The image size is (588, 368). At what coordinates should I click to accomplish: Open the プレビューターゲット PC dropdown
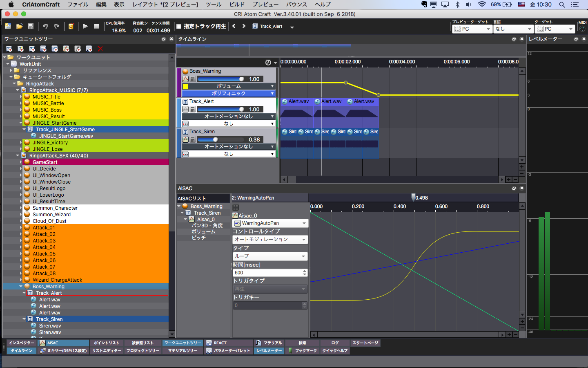tap(472, 29)
